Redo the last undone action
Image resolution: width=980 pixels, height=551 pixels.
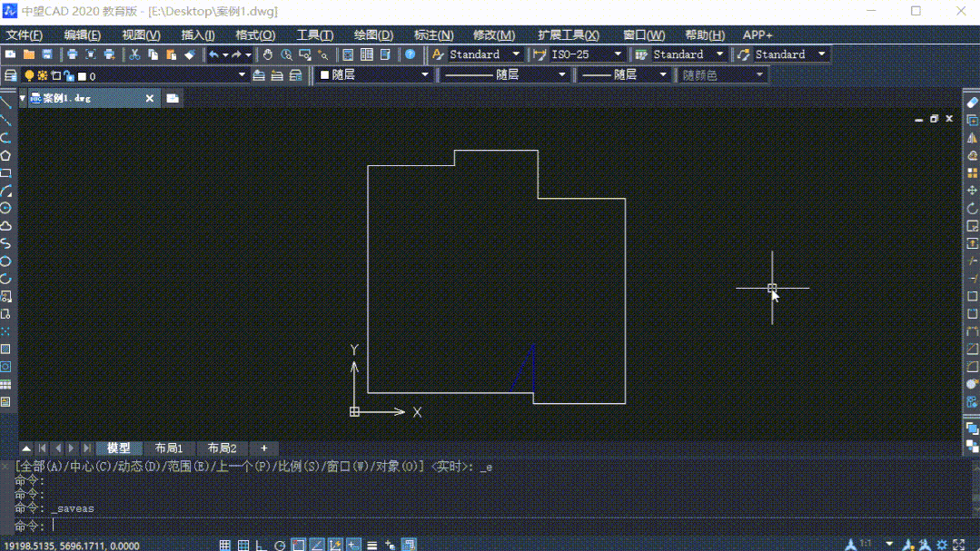(236, 55)
